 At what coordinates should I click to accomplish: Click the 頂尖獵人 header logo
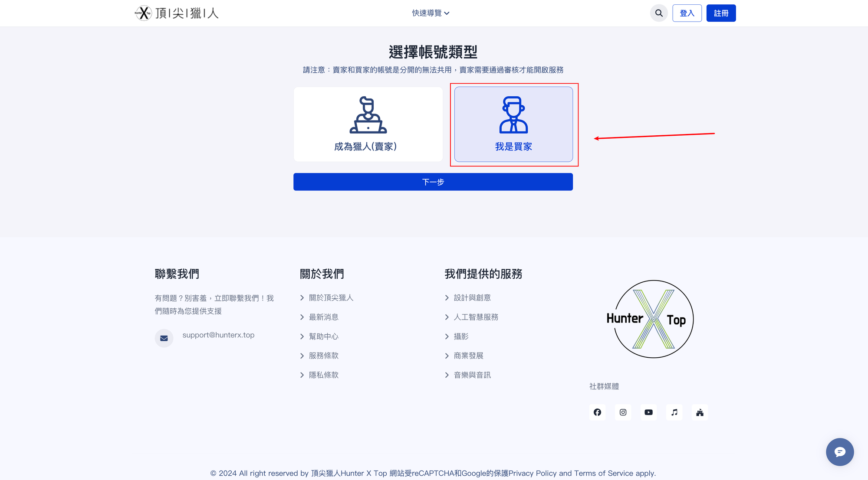click(177, 13)
